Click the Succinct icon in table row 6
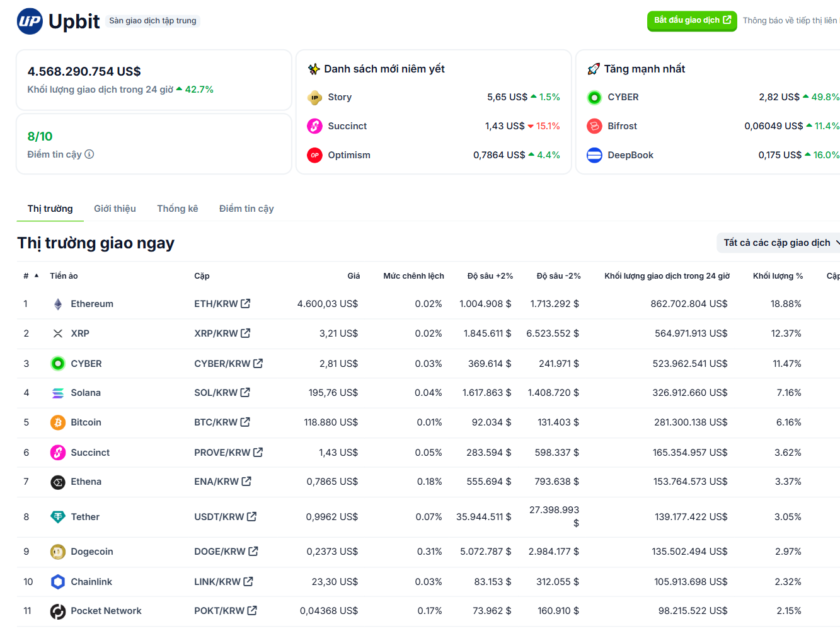840x631 pixels. pyautogui.click(x=58, y=453)
